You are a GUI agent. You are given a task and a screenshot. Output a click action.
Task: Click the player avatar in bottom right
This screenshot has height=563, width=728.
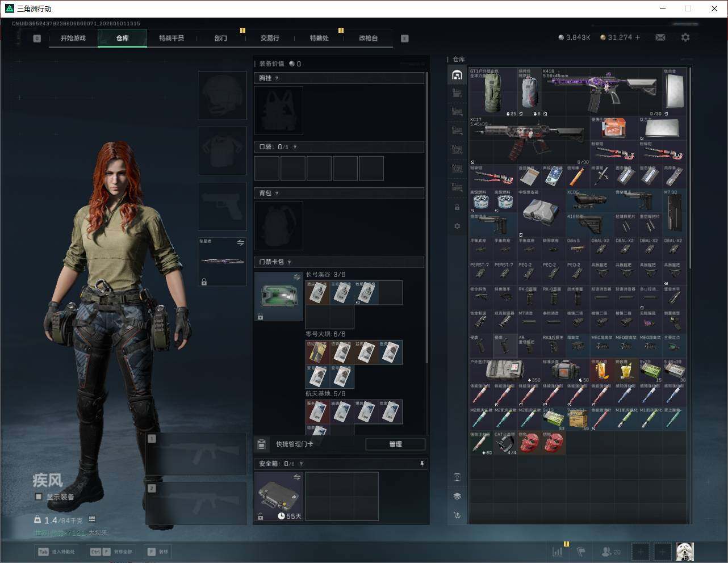(685, 551)
